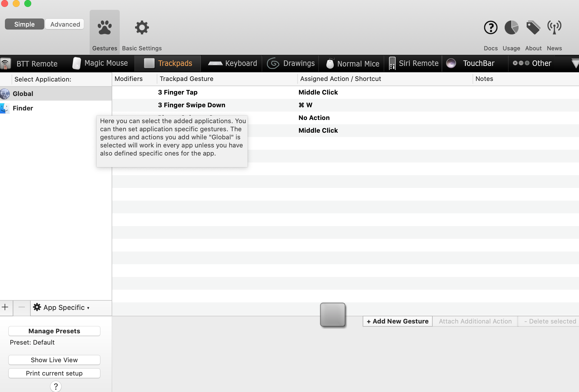
Task: Open Docs question mark icon
Action: pyautogui.click(x=491, y=28)
